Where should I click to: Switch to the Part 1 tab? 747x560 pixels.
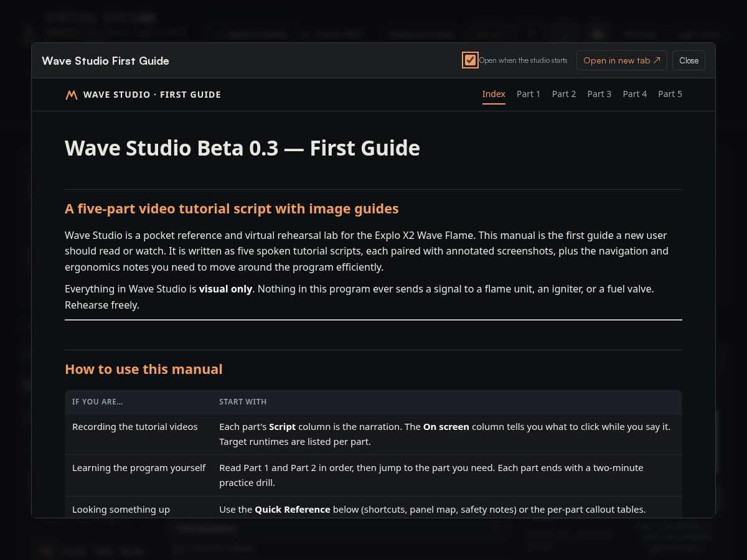pos(529,94)
